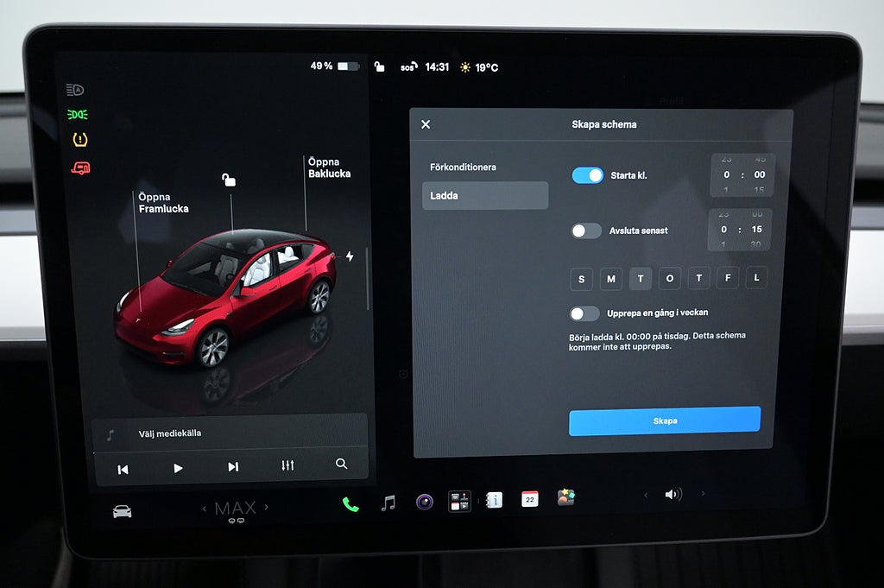
Task: Open the phone app in the dock
Action: click(350, 504)
